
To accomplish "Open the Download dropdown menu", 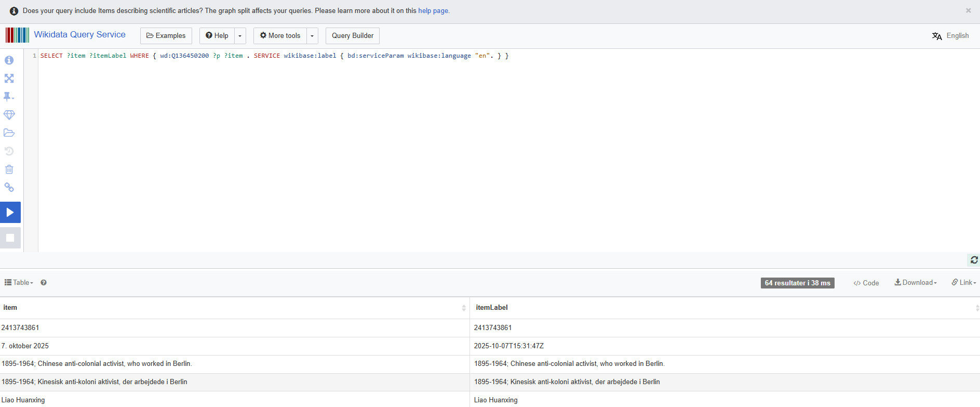I will pyautogui.click(x=916, y=283).
